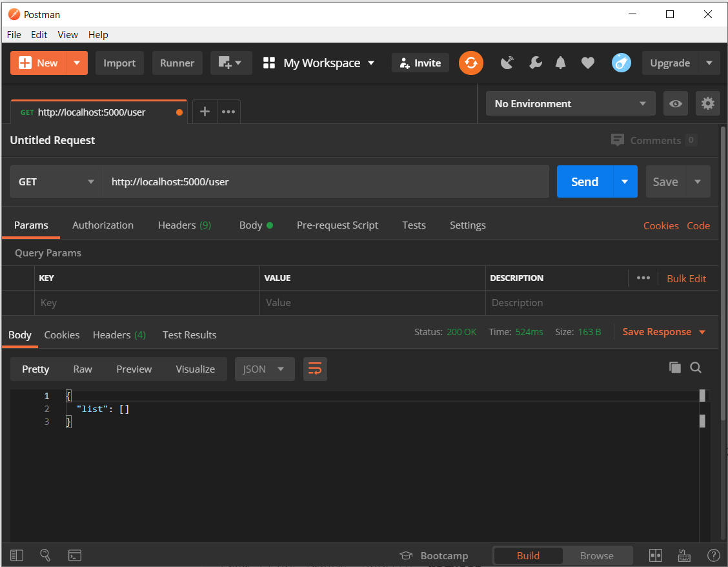Expand the Save Response dropdown
Image resolution: width=728 pixels, height=567 pixels.
701,331
